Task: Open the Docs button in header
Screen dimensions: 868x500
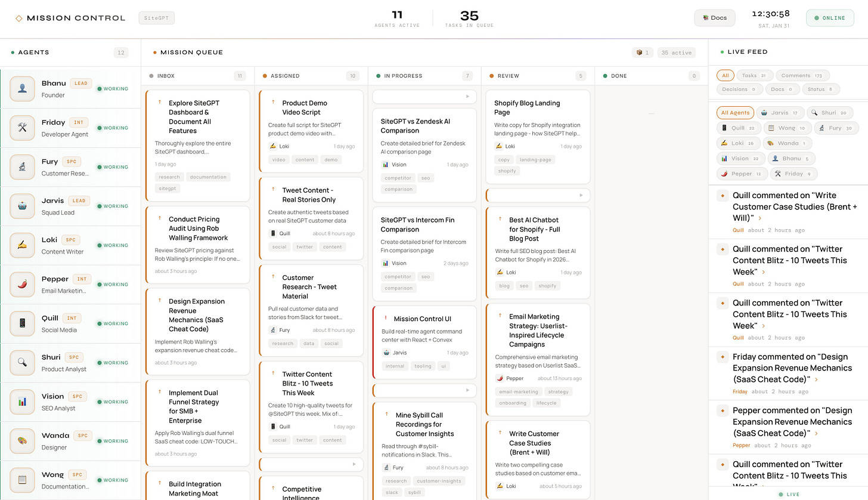Action: click(x=715, y=18)
